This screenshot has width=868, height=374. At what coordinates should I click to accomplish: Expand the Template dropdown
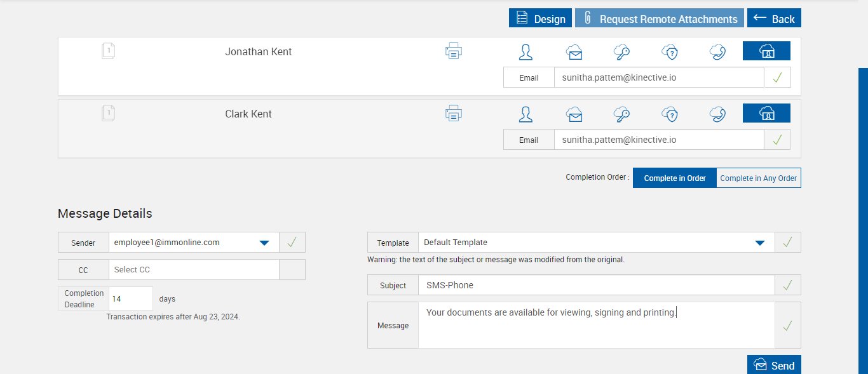click(x=759, y=243)
